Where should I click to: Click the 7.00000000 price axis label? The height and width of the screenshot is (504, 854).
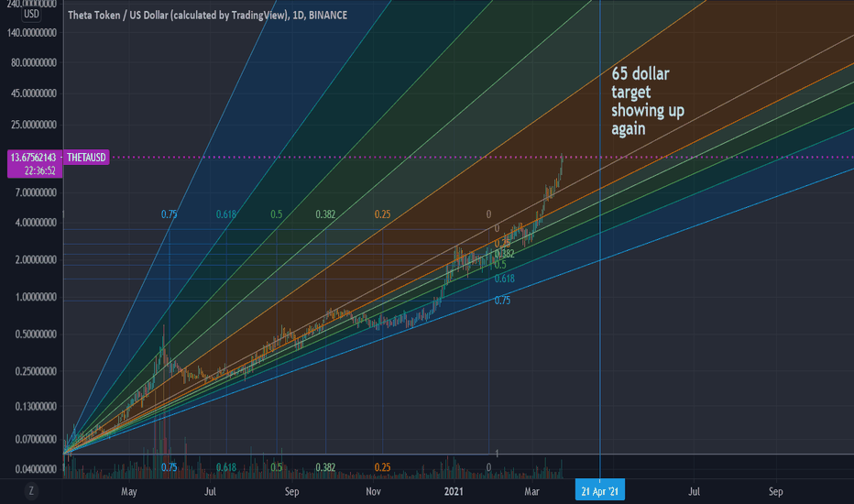pyautogui.click(x=36, y=192)
